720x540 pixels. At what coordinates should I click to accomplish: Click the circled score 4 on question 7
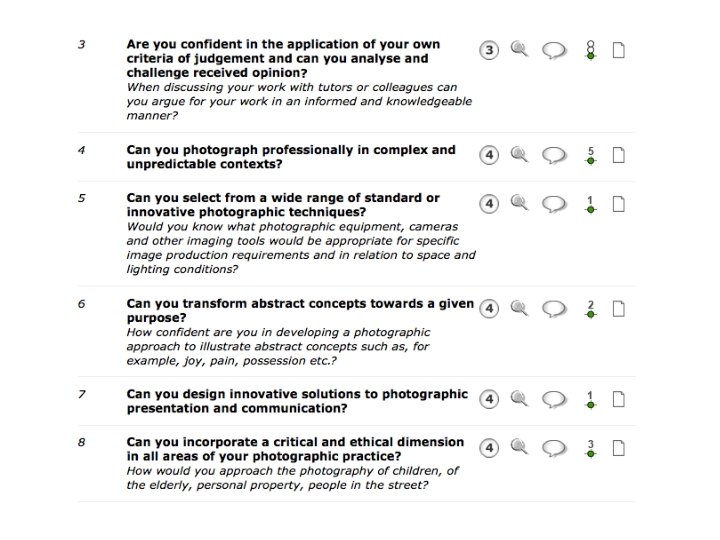[489, 399]
